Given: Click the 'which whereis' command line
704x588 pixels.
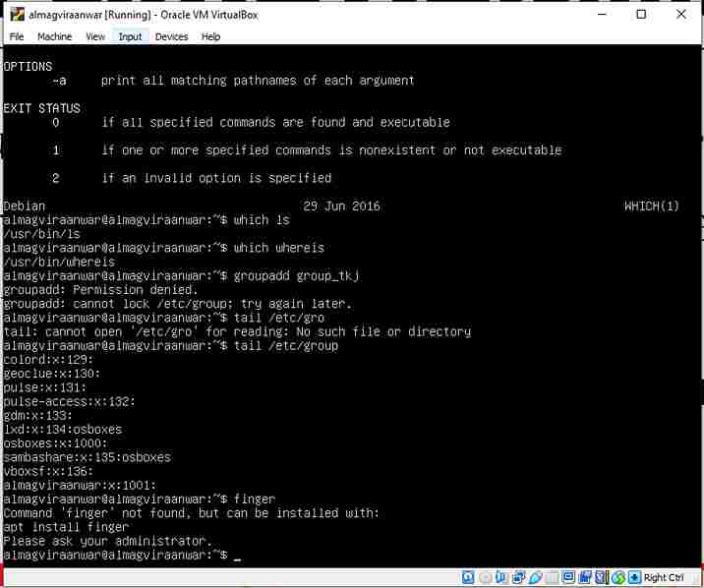Looking at the screenshot, I should click(x=163, y=248).
